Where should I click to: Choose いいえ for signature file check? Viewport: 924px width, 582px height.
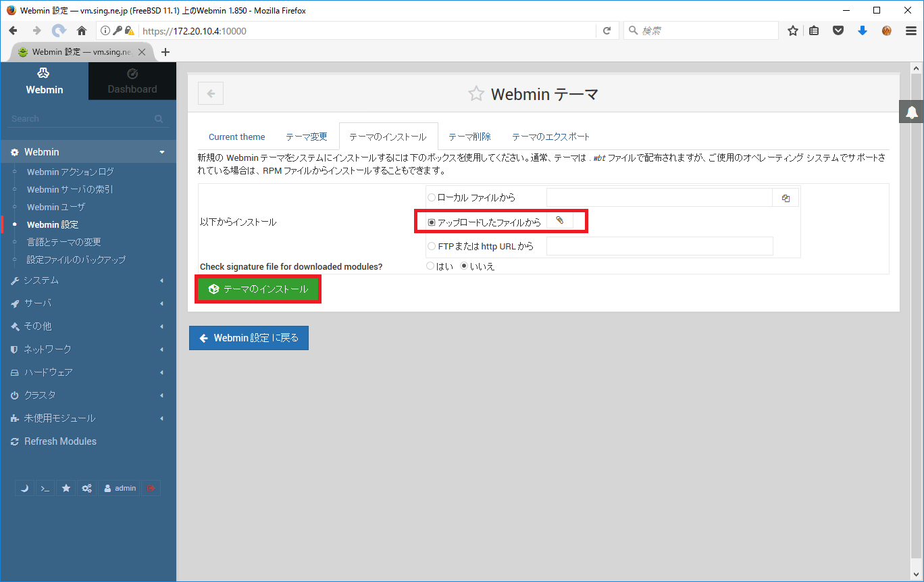pyautogui.click(x=464, y=266)
